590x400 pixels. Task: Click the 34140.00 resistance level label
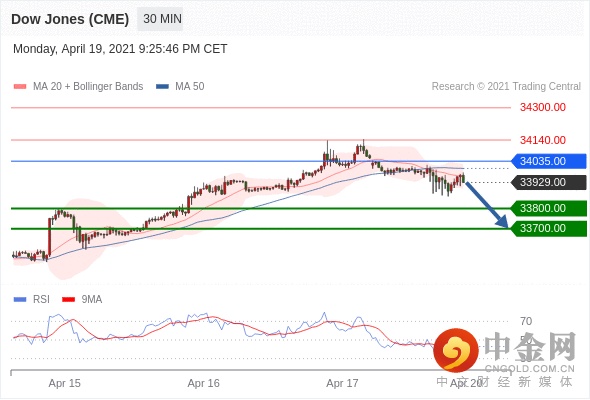pos(543,140)
